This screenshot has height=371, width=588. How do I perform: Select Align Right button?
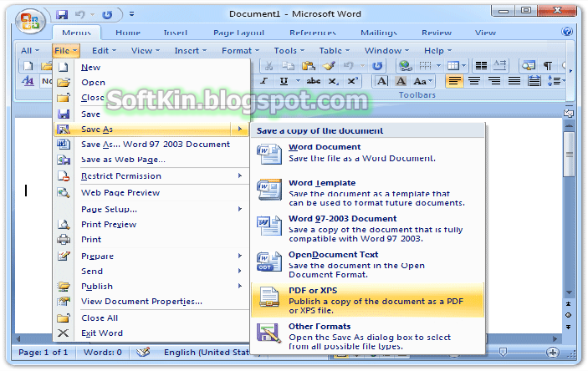coord(494,81)
